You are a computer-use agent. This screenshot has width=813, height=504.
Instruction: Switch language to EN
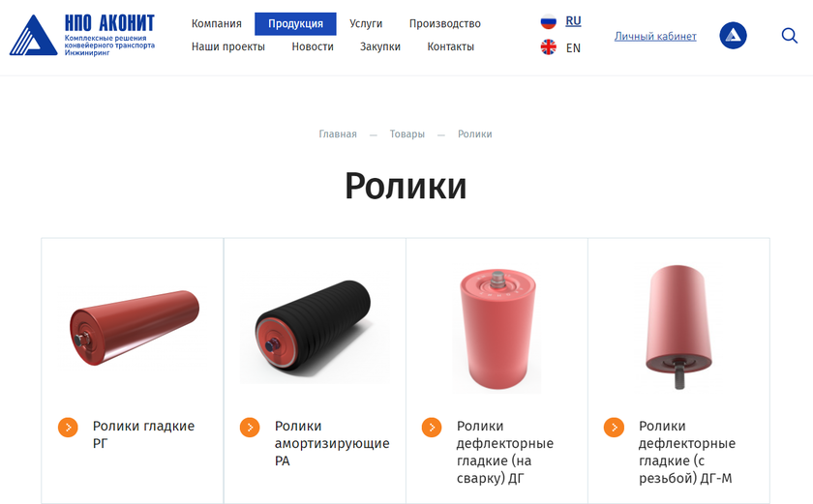(573, 48)
